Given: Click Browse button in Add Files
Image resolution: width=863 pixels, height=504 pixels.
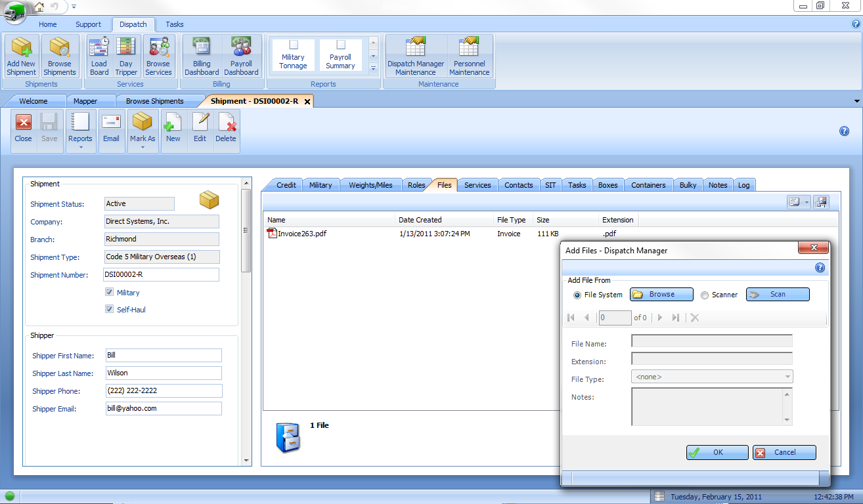Looking at the screenshot, I should pos(661,295).
